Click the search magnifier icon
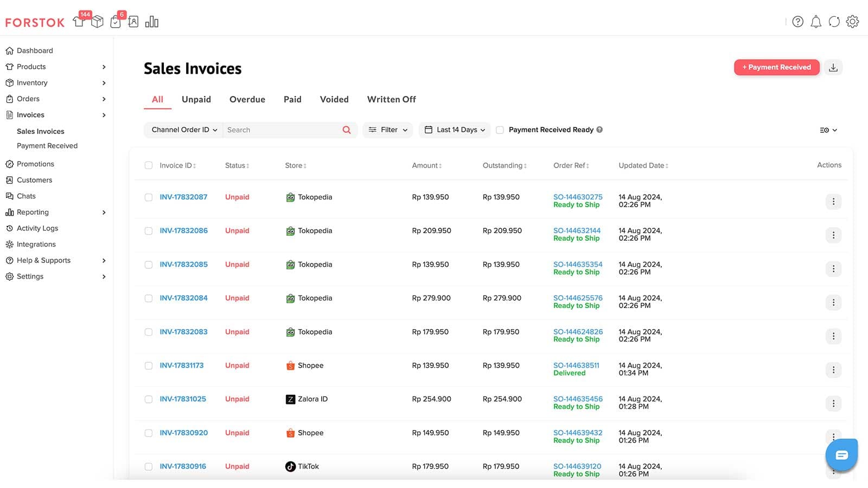The width and height of the screenshot is (868, 488). click(347, 130)
